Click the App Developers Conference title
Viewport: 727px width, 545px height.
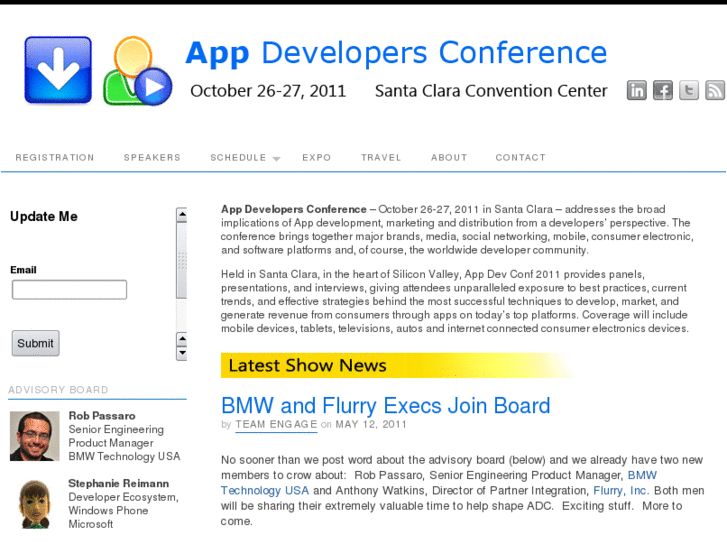click(396, 53)
